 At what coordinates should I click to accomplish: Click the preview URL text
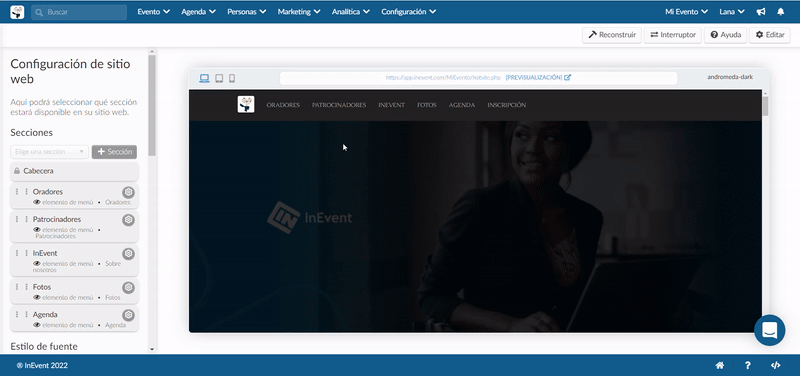[443, 78]
